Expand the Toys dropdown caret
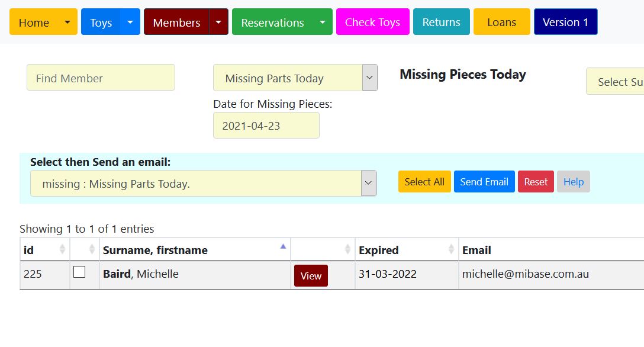This screenshot has width=644, height=347. pos(130,23)
